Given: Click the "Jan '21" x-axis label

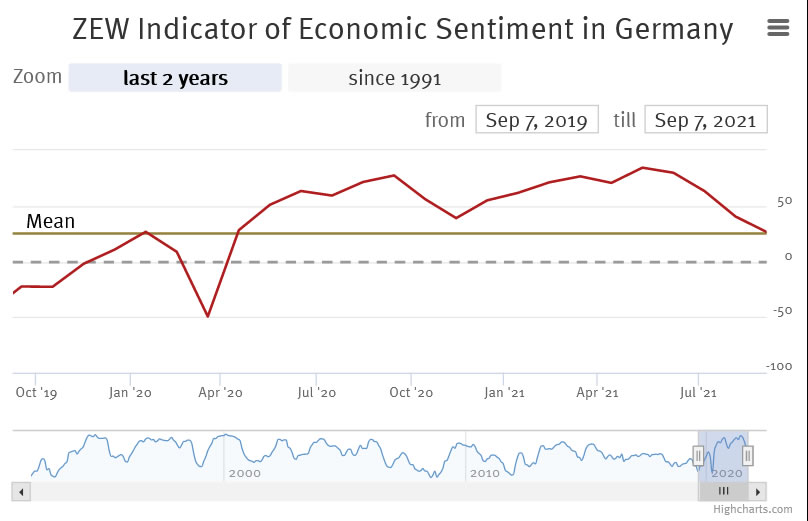Looking at the screenshot, I should pyautogui.click(x=504, y=393).
